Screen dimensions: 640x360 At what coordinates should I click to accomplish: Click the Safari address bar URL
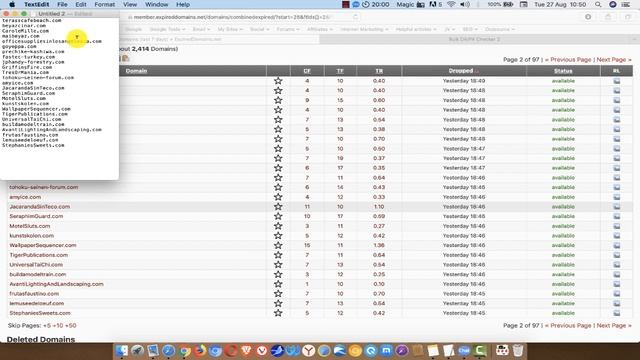point(232,17)
